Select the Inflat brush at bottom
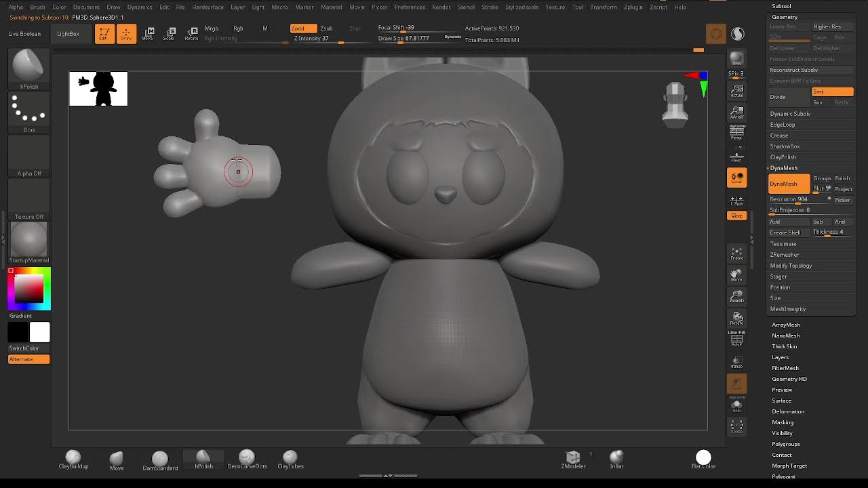 (x=616, y=460)
